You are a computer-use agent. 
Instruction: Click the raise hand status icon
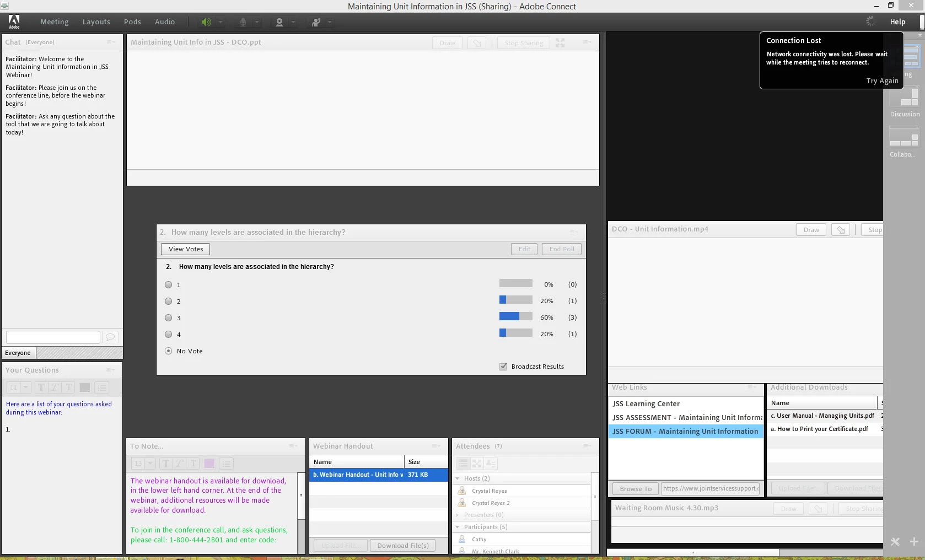(x=316, y=22)
